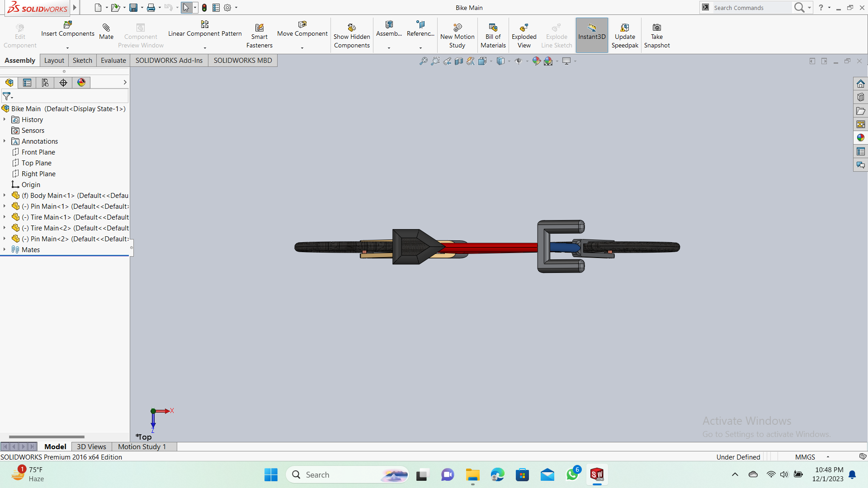
Task: Expand Body Main<1> component
Action: 5,195
